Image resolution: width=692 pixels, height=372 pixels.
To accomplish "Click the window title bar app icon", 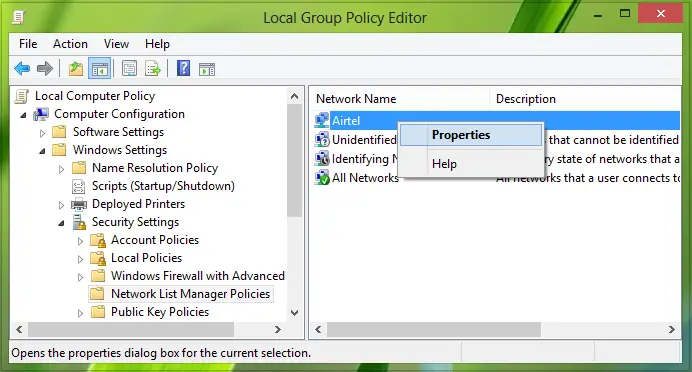I will pos(19,17).
